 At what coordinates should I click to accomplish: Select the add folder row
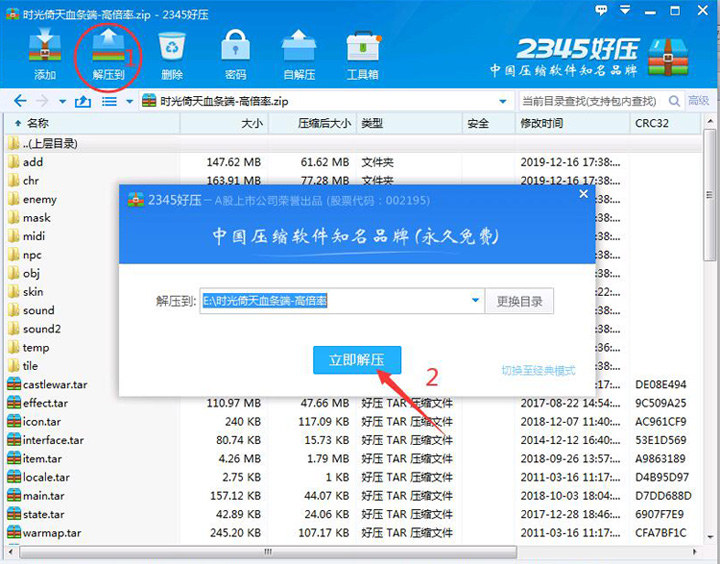tap(353, 162)
